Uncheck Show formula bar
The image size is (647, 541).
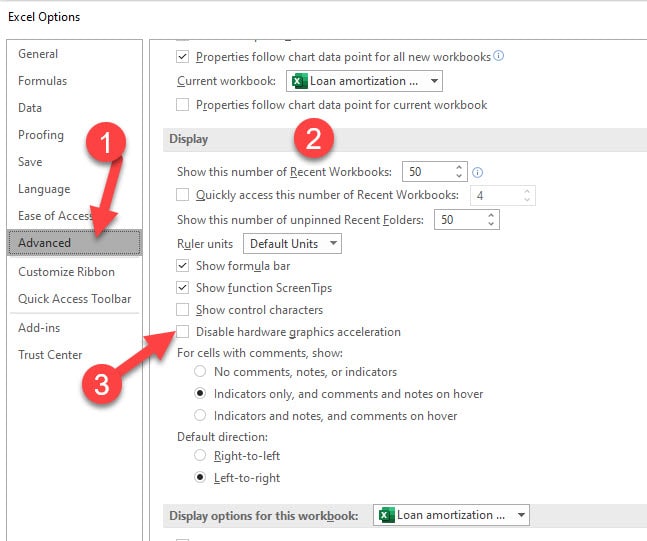pyautogui.click(x=182, y=266)
